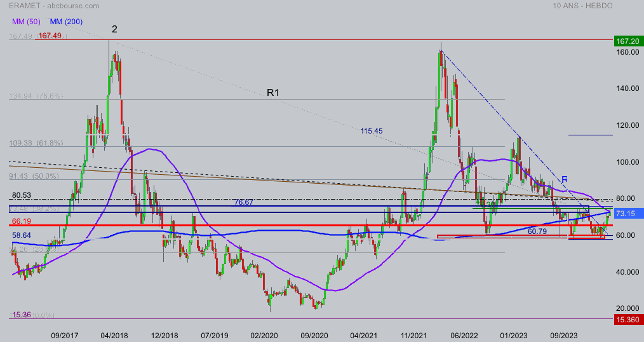Click the 09/2017 date on the time axis
Screen dimensions: 644x342
point(65,336)
